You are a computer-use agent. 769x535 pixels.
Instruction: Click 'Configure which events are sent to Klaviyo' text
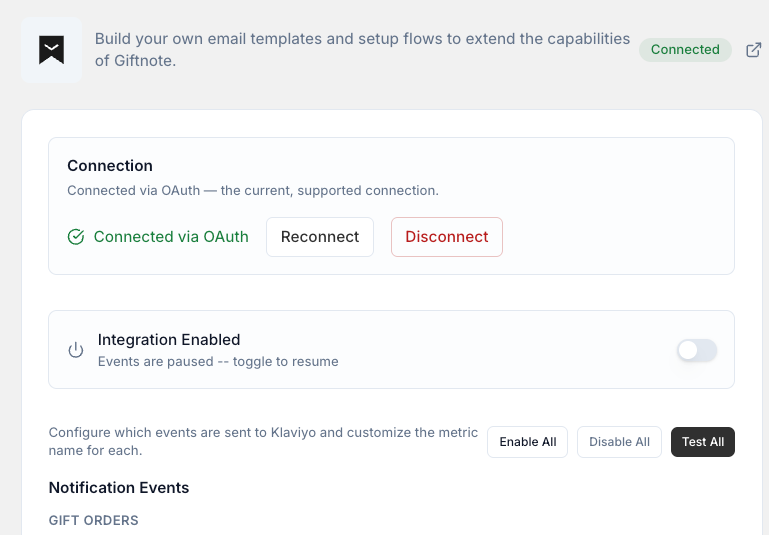(263, 441)
